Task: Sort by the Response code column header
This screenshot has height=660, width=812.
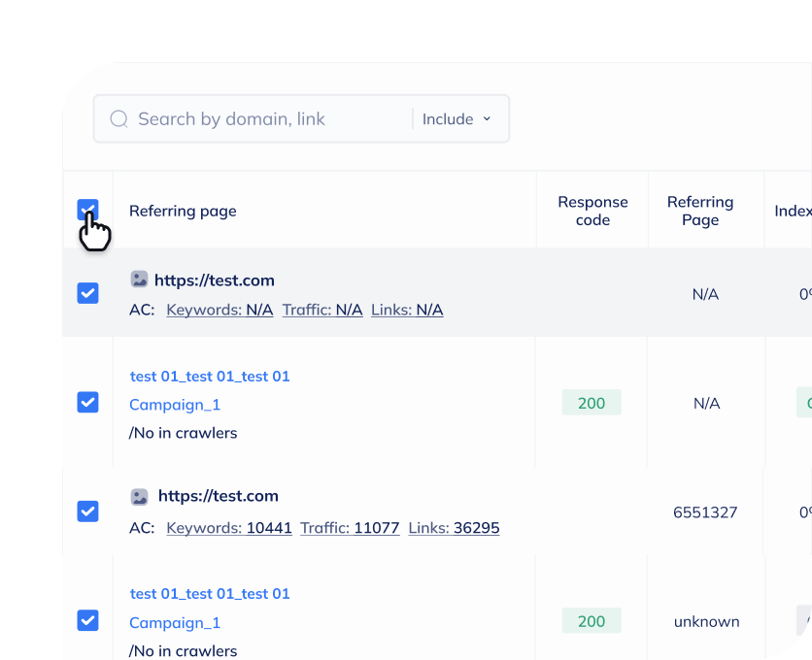Action: click(x=592, y=211)
